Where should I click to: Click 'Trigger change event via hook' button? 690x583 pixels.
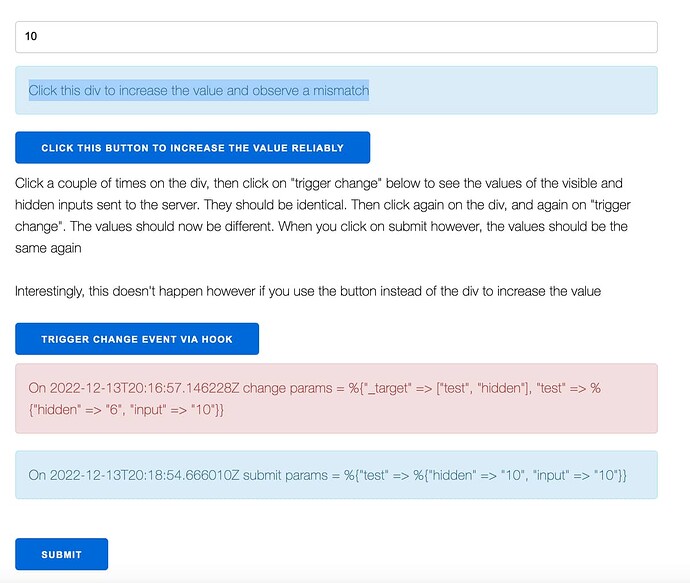tap(137, 339)
